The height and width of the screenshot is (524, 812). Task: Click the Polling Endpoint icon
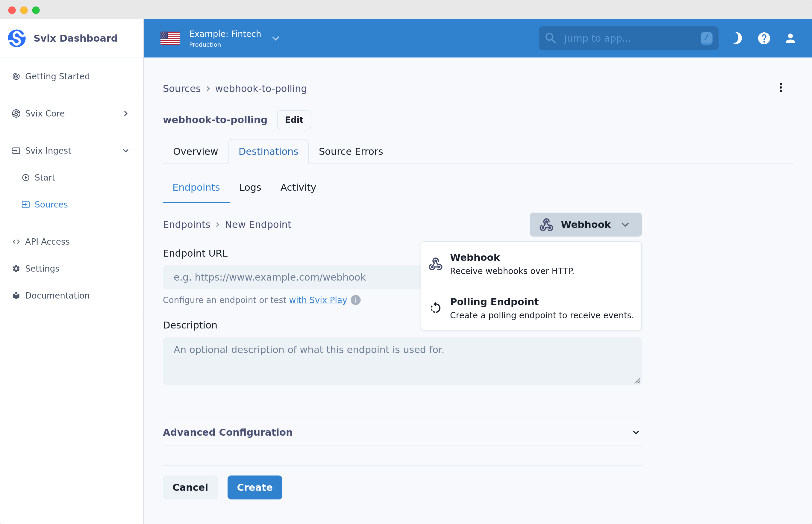coord(436,308)
